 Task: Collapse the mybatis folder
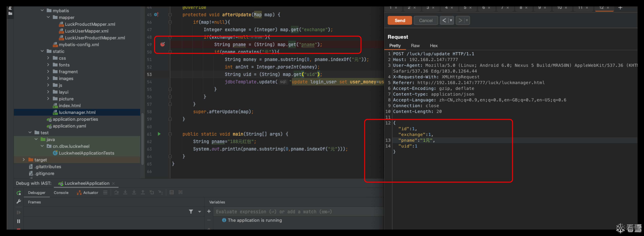(42, 10)
